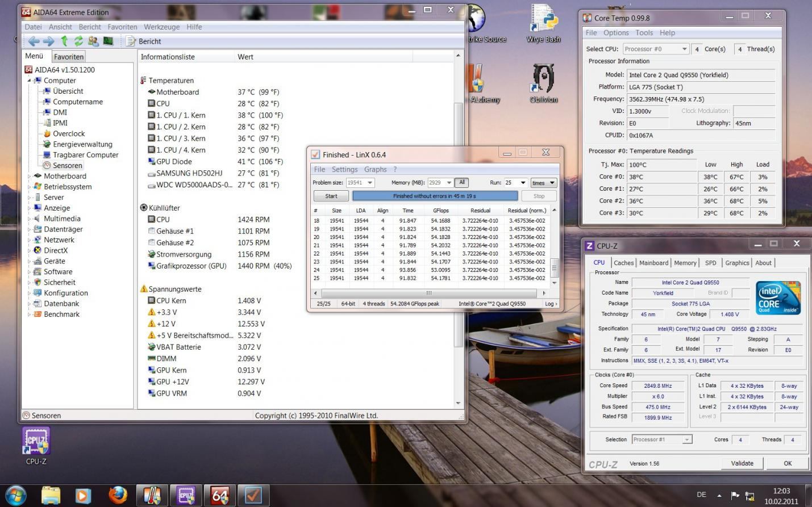This screenshot has width=812, height=507.
Task: Open the Settings menu in LinX
Action: point(344,169)
